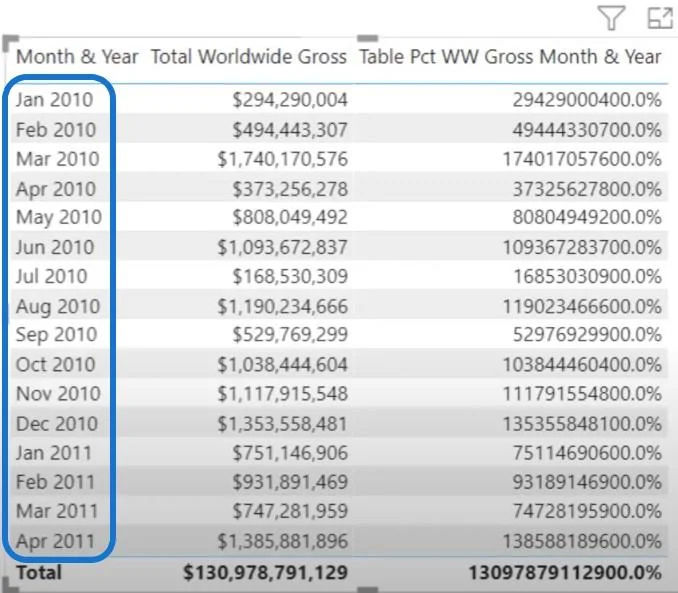Click percentage 49444330700.0%

point(587,129)
